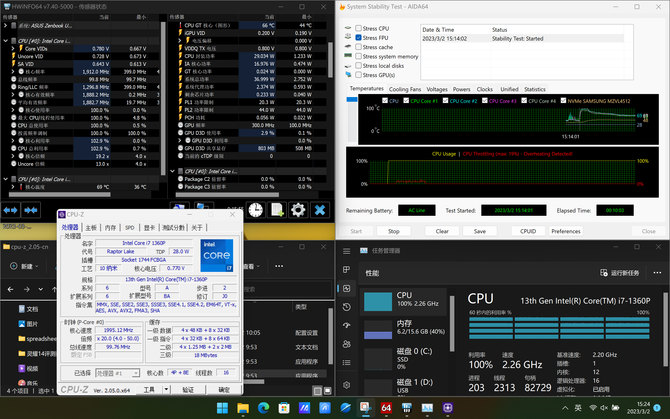Open Task Manager settings gear icon
The image size is (670, 419).
(x=347, y=385)
